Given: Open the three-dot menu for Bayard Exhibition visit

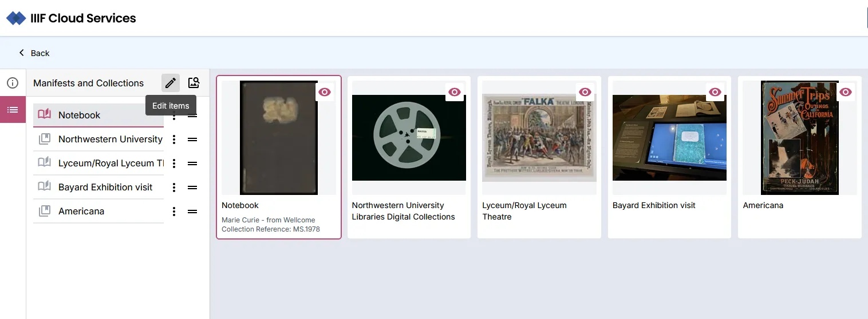Looking at the screenshot, I should (174, 188).
